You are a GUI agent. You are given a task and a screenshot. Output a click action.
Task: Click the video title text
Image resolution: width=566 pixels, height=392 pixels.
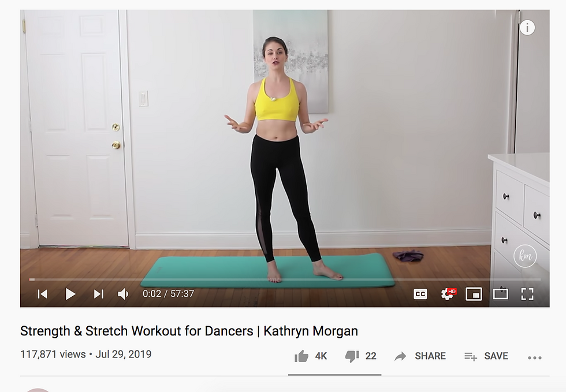(x=189, y=331)
